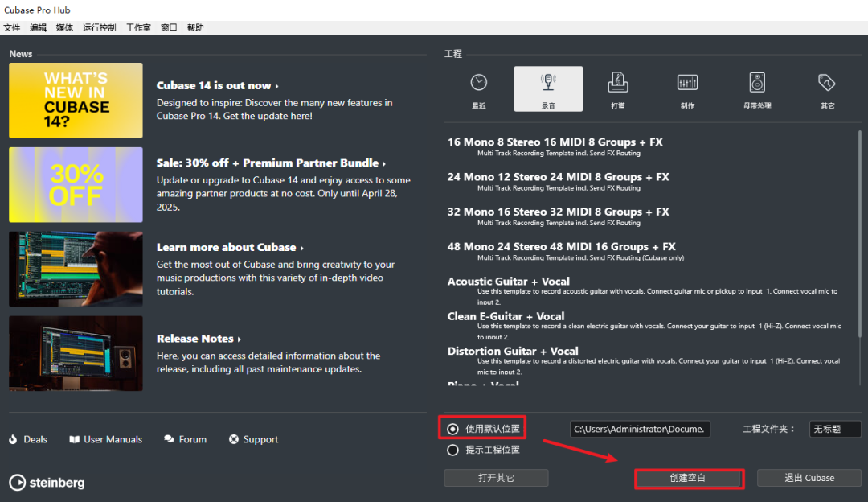The width and height of the screenshot is (868, 502).
Task: Choose the Acoustic Guitar + Vocal template
Action: click(509, 282)
